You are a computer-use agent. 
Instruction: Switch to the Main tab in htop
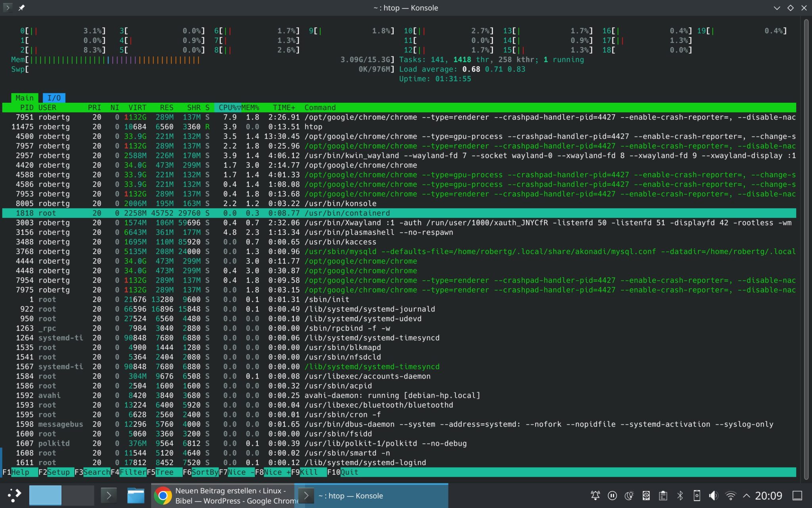25,98
